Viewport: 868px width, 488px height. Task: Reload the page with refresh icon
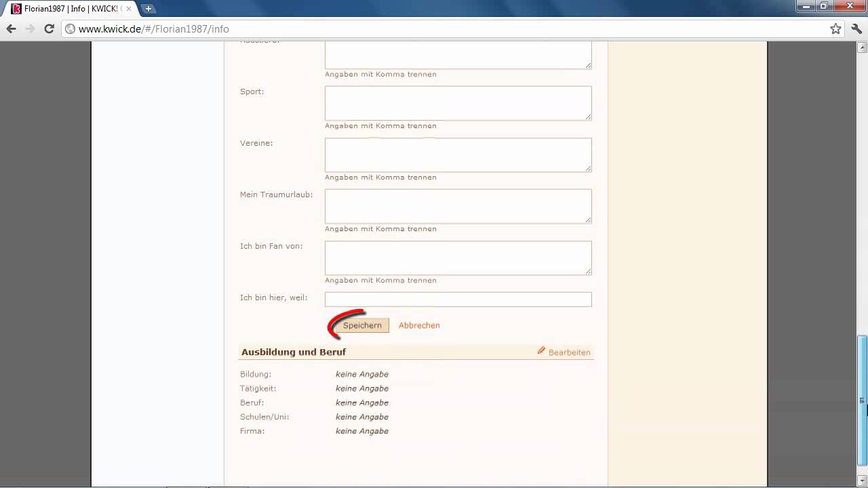click(x=49, y=28)
